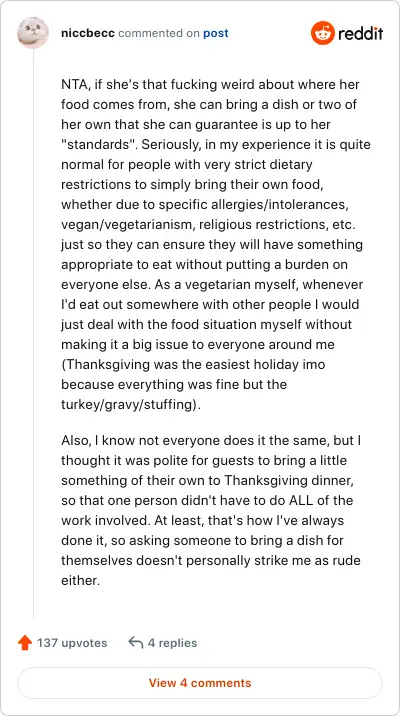The height and width of the screenshot is (716, 400).
Task: Click the "(Thanksgiving was the easiest holiday" line
Action: pos(193,364)
